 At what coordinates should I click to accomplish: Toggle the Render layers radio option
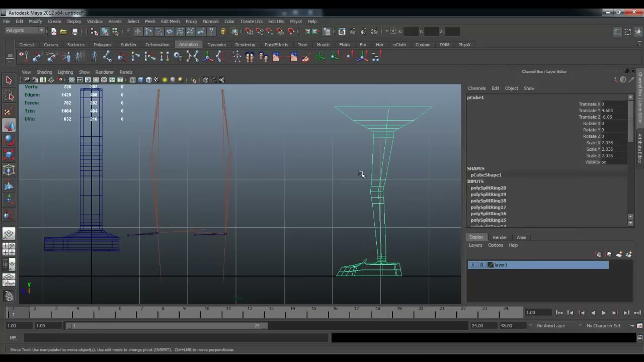pyautogui.click(x=500, y=237)
